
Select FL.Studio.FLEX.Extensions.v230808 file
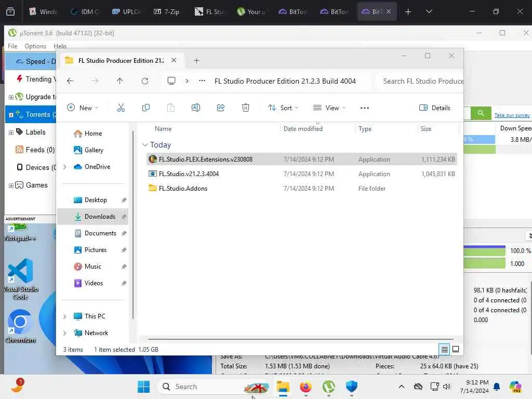[302, 159]
